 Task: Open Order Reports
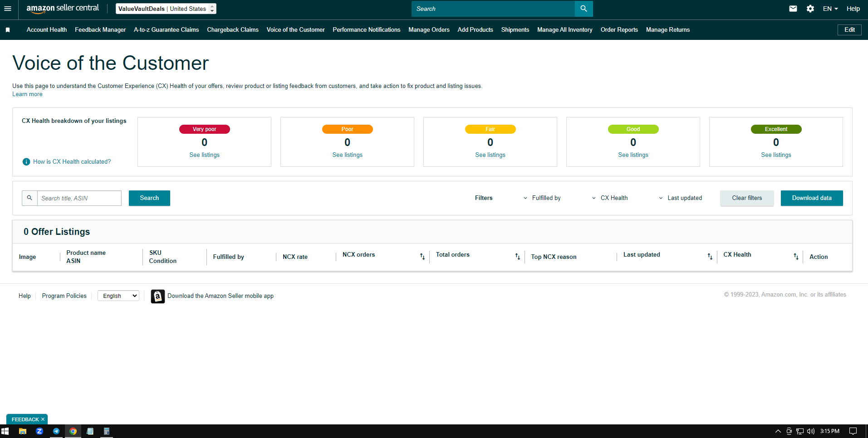point(619,30)
